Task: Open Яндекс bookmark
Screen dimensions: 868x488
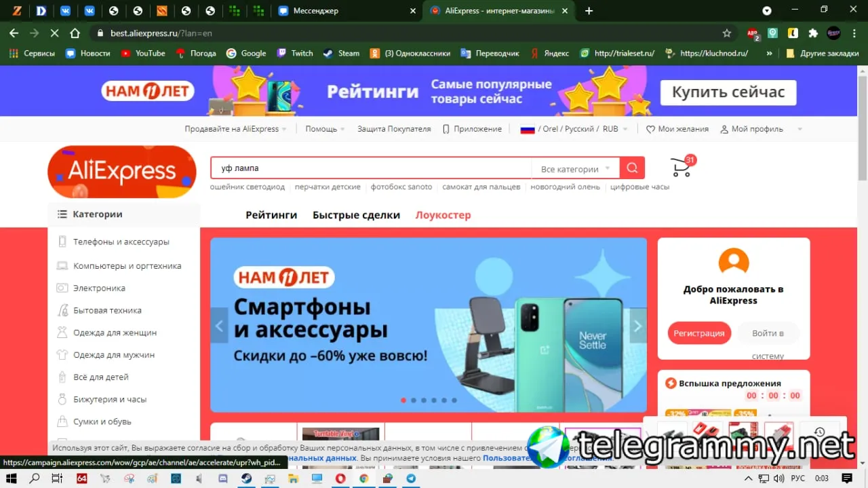Action: (550, 53)
